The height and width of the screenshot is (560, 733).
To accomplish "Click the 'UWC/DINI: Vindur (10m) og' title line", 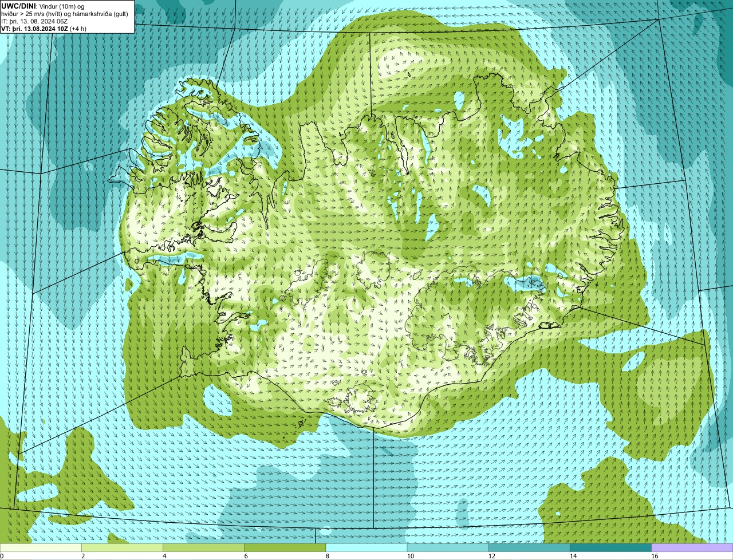I will point(43,6).
